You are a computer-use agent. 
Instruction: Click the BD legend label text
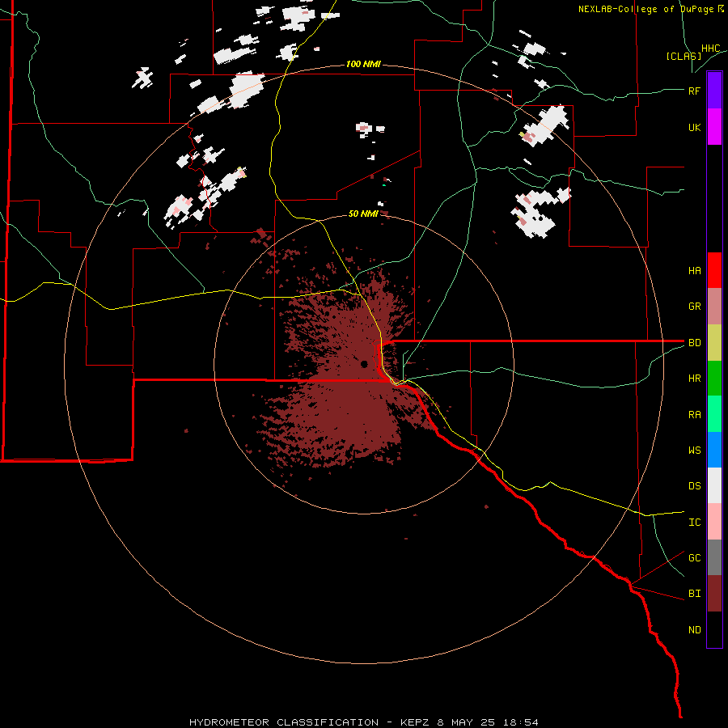(694, 343)
